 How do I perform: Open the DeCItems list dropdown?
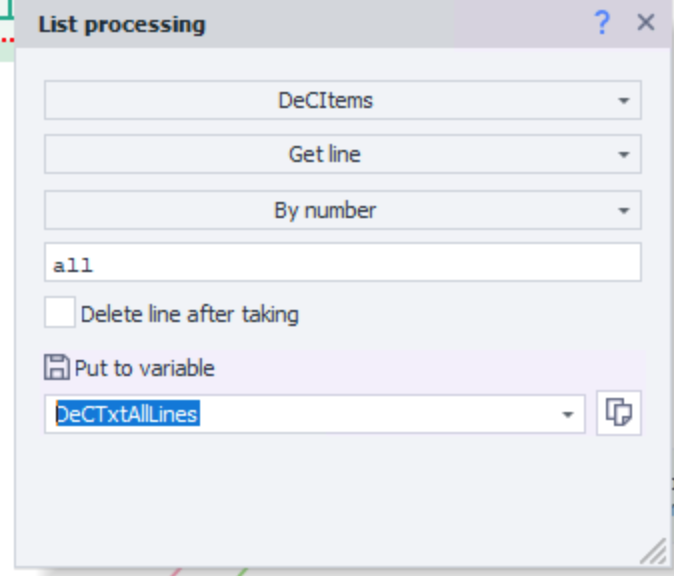[343, 100]
